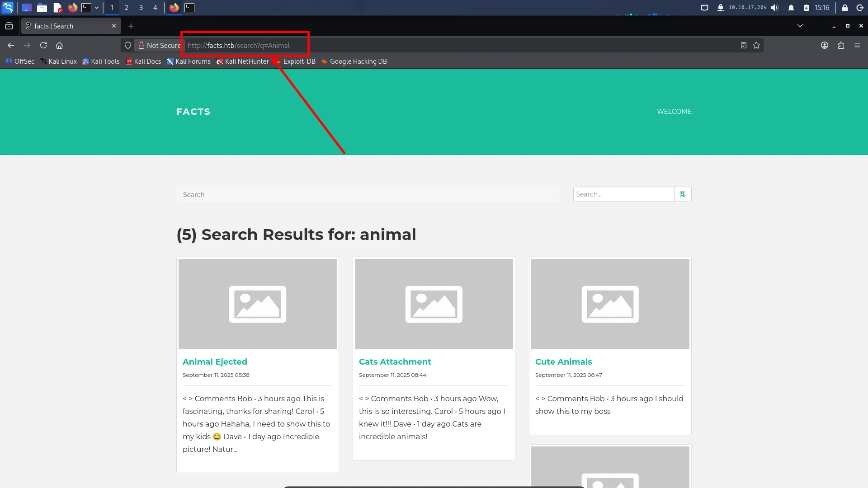
Task: Open the OffSec bookmark
Action: point(20,61)
